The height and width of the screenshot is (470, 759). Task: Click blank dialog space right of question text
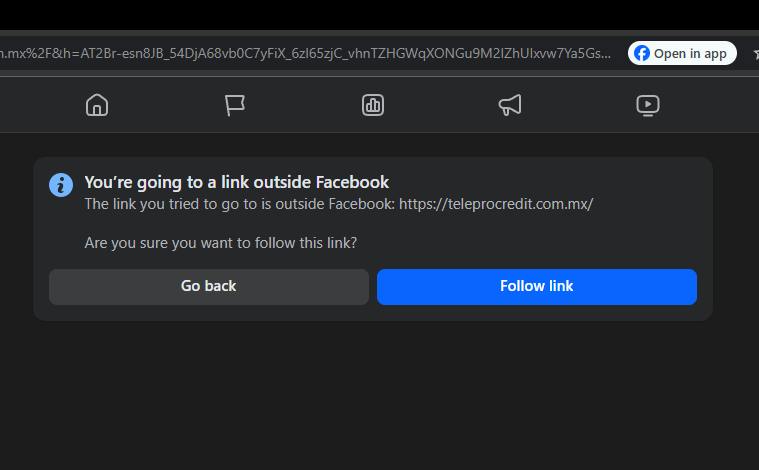530,242
